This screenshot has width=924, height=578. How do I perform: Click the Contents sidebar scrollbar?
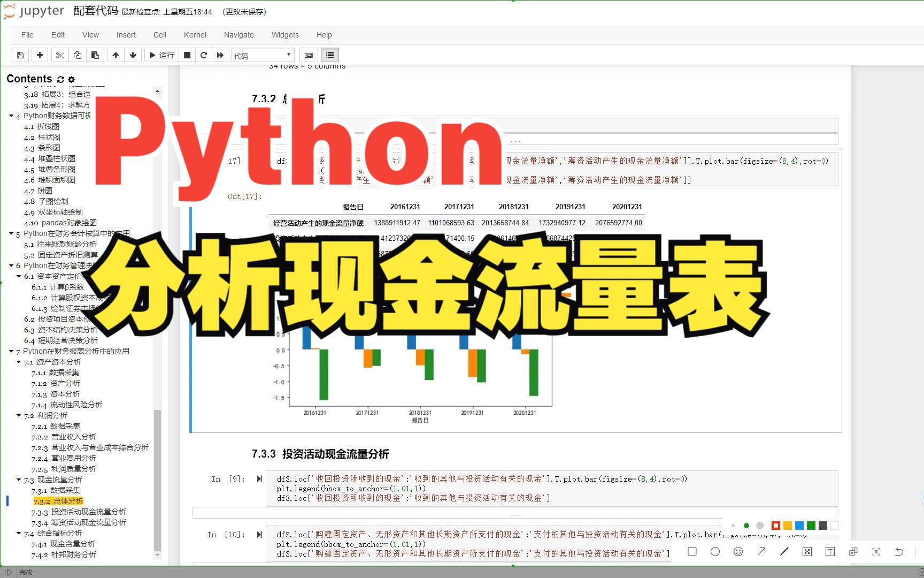[x=157, y=480]
